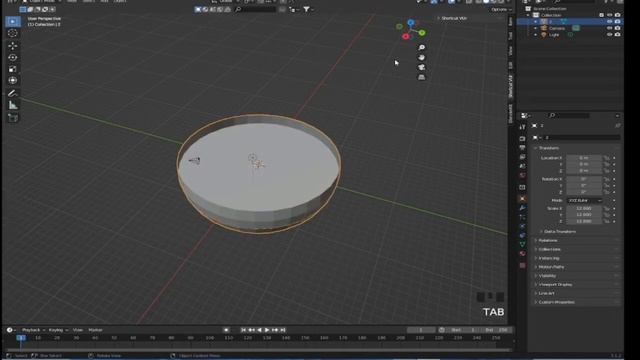Click the red X axis on navigation gizmo
The image size is (640, 360).
pos(405,36)
